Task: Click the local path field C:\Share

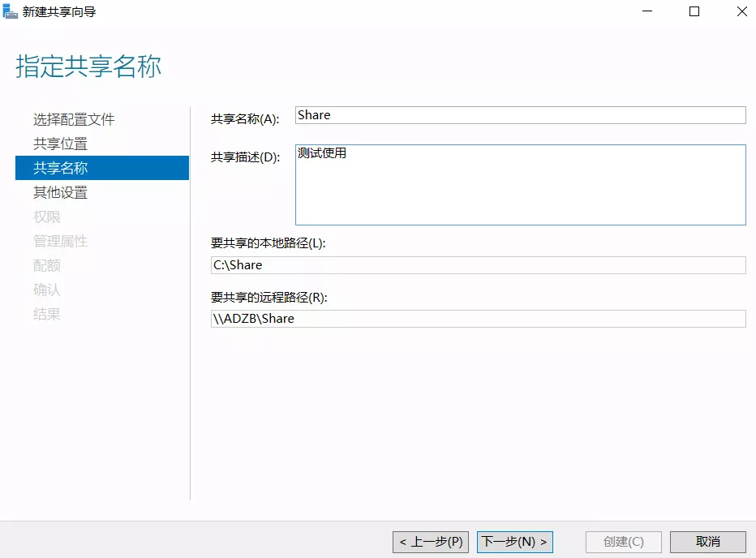Action: [478, 265]
